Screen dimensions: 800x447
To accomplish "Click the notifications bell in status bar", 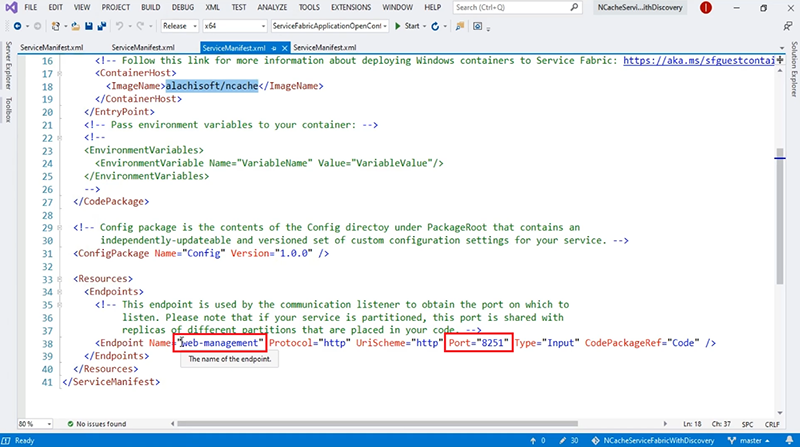I will pyautogui.click(x=789, y=440).
